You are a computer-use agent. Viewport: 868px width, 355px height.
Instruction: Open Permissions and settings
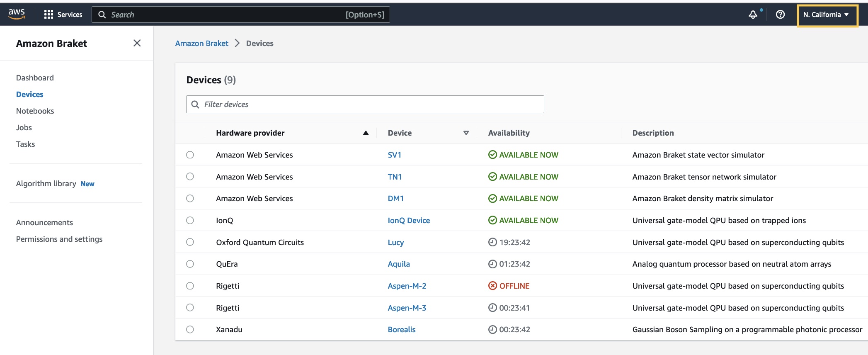(59, 239)
